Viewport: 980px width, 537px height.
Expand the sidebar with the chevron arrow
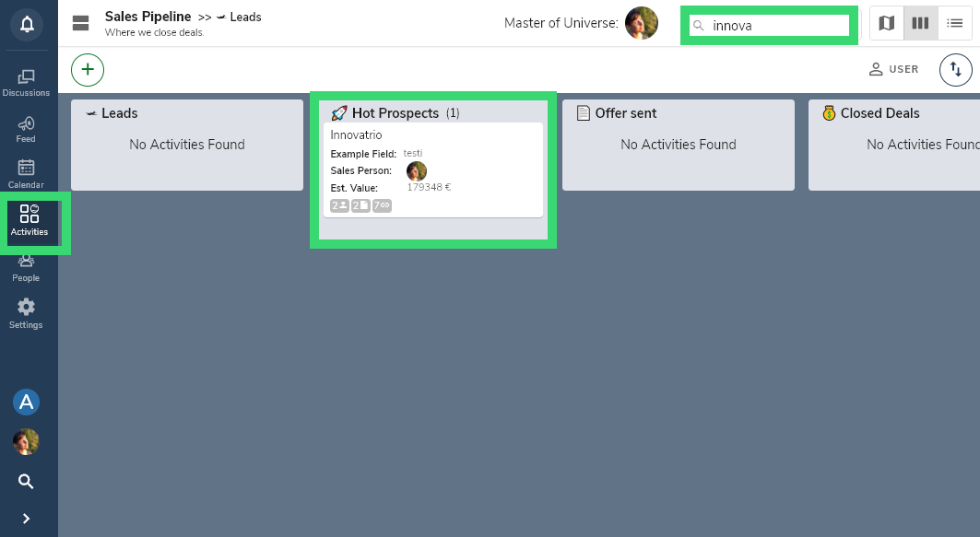click(26, 519)
